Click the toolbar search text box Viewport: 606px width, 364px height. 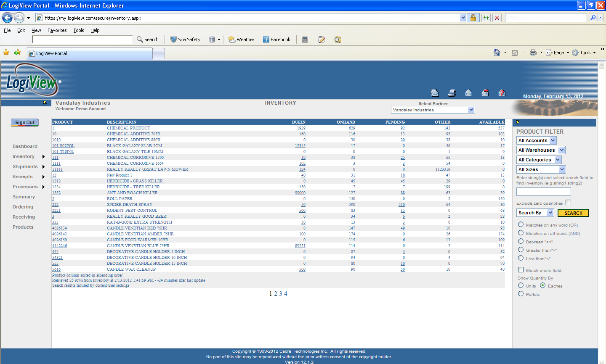pyautogui.click(x=82, y=40)
